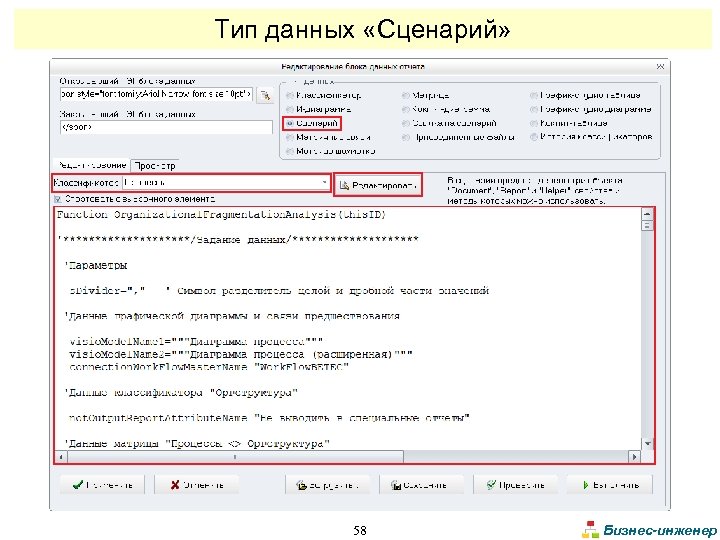Click the Загрузить button to load script
Screen dimensions: 720x540
[x=327, y=485]
